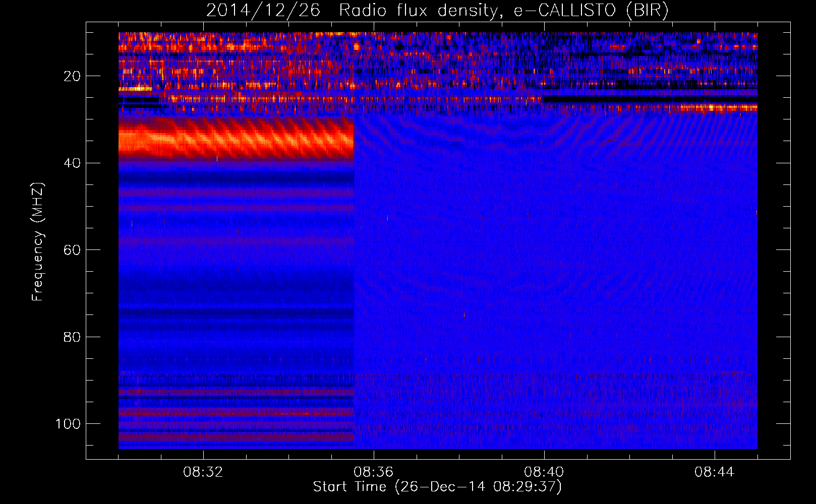Screen dimensions: 816x504
Task: Click the 08:40 time tick label
Action: (544, 472)
